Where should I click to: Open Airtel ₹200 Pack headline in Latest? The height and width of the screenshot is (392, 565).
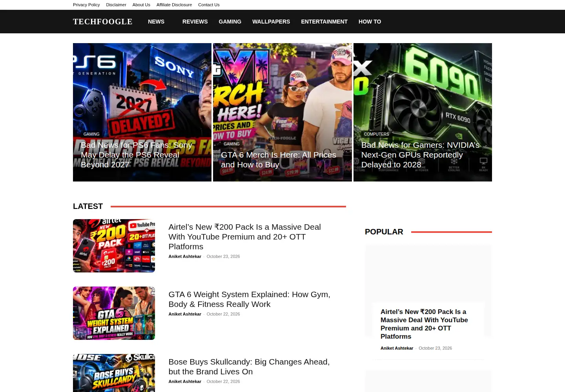tap(244, 237)
